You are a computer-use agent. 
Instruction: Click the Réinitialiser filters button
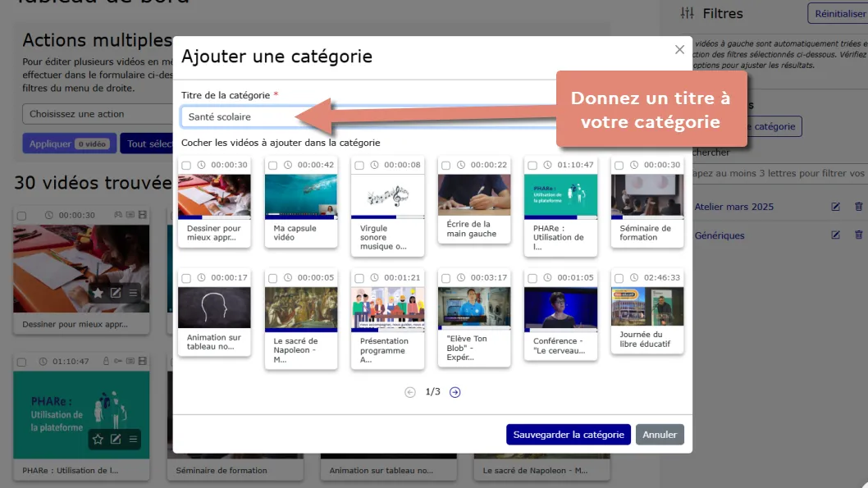(838, 14)
